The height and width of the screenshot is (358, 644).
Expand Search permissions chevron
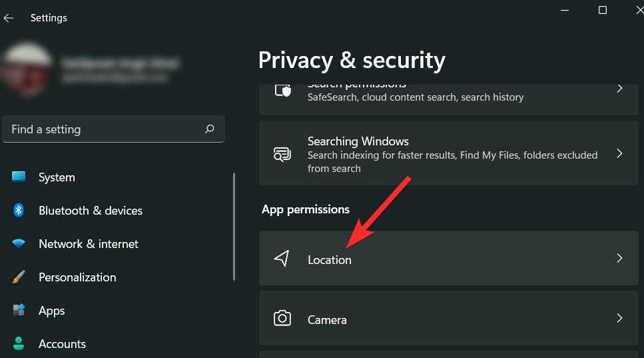619,89
